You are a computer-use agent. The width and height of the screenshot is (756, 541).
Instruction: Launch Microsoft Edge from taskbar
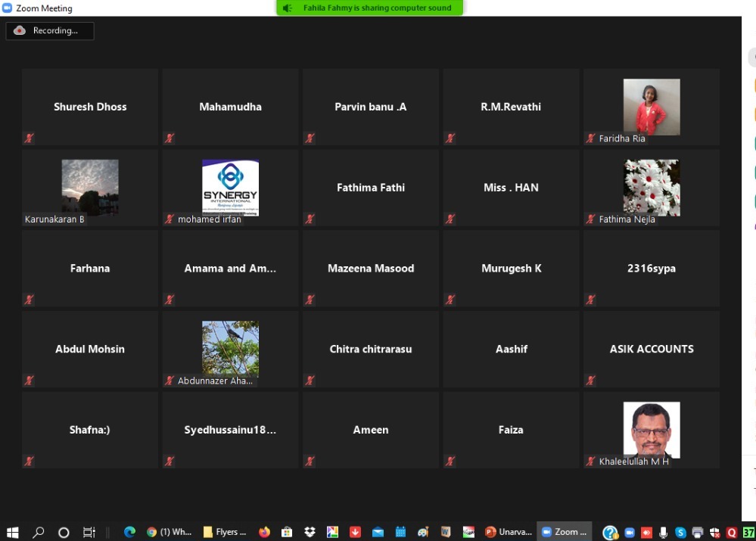pos(129,532)
